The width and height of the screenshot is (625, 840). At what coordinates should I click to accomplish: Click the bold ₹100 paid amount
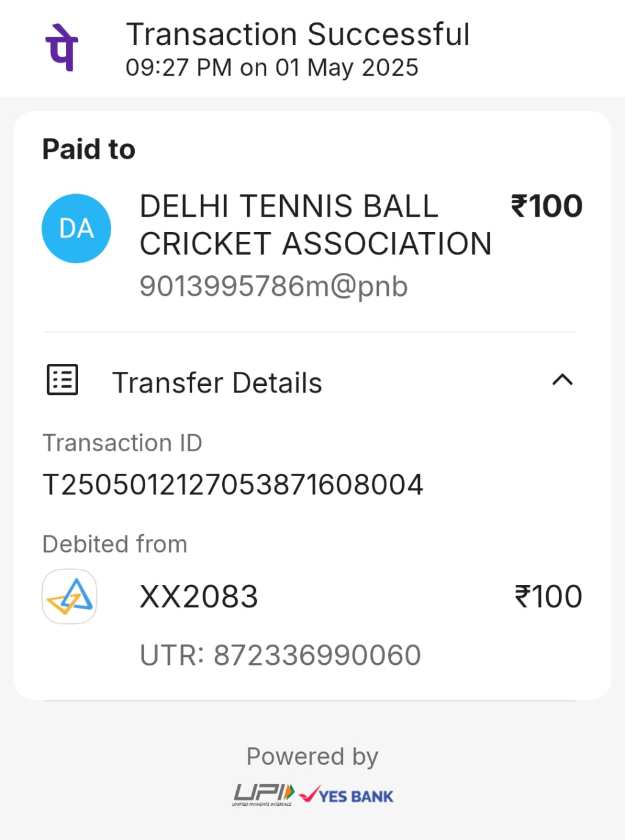coord(546,206)
